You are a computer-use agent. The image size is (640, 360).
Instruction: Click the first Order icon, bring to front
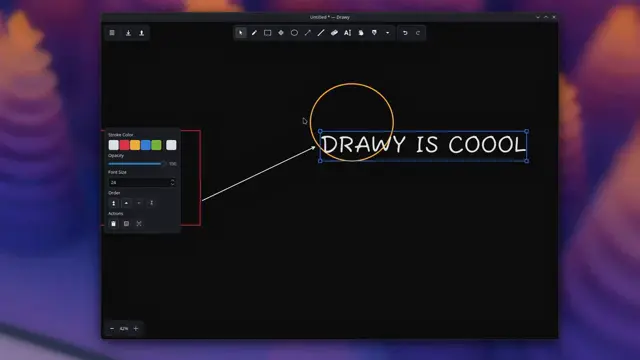click(x=113, y=203)
